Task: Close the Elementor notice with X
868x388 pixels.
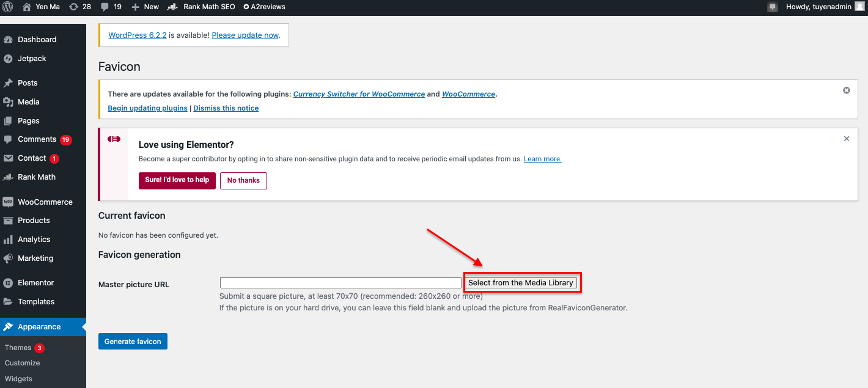Action: (x=847, y=139)
